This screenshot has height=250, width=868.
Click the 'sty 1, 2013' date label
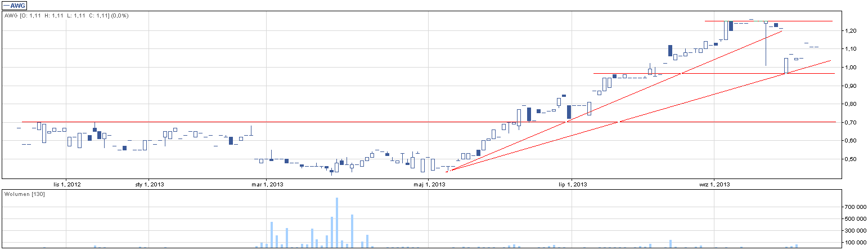click(149, 184)
